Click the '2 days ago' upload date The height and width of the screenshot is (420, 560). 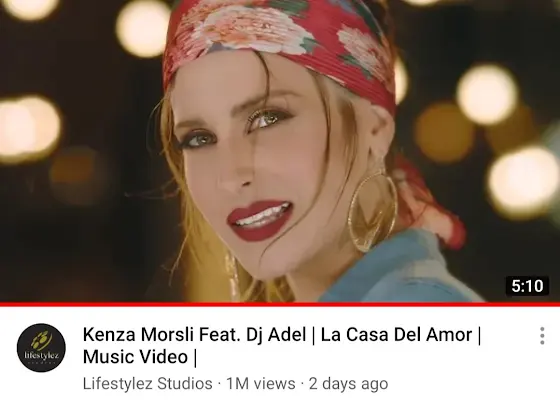[348, 384]
